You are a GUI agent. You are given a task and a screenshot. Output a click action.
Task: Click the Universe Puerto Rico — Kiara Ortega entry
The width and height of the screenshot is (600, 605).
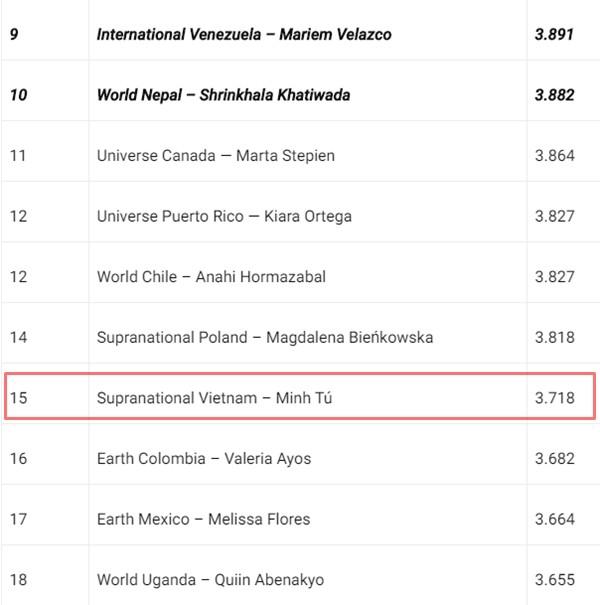(x=224, y=216)
